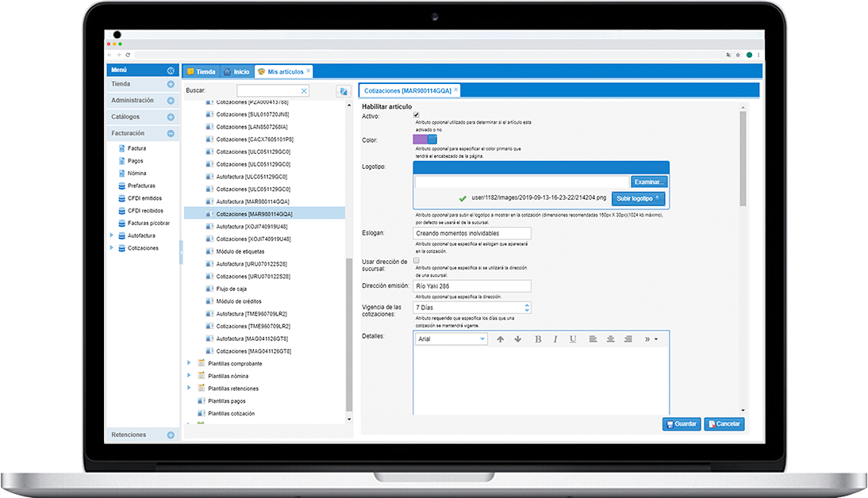Click the Guardar button
Viewport: 868px width, 498px height.
click(x=682, y=424)
